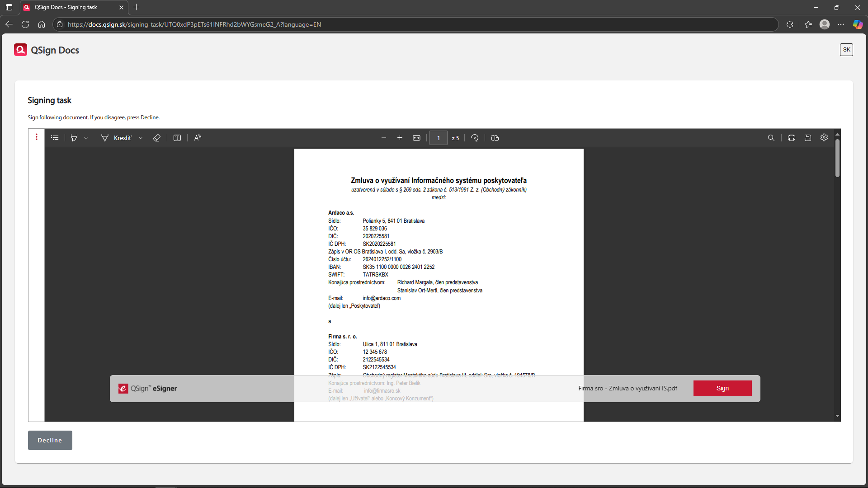868x488 pixels.
Task: Click the IČ DPH value SK2122545534
Action: (x=379, y=367)
